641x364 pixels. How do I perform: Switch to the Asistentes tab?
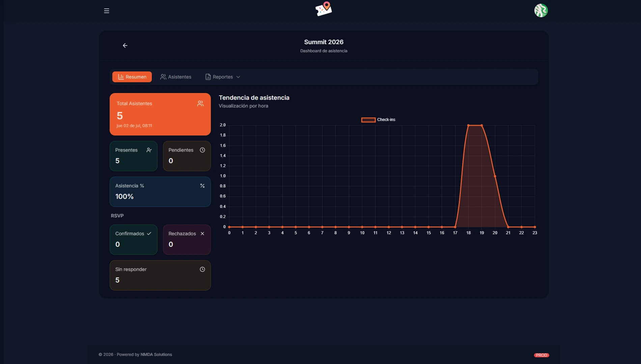point(176,77)
